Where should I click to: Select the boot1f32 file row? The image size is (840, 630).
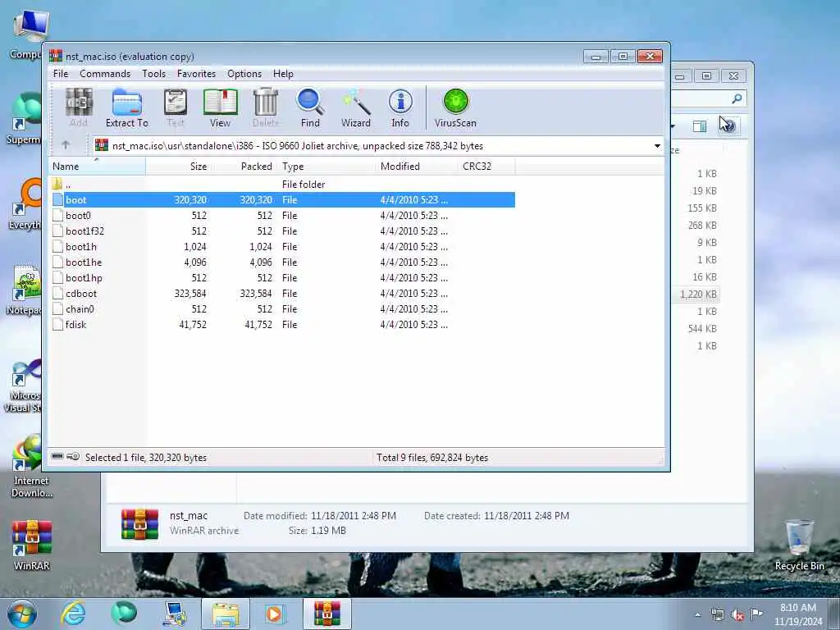[283, 231]
